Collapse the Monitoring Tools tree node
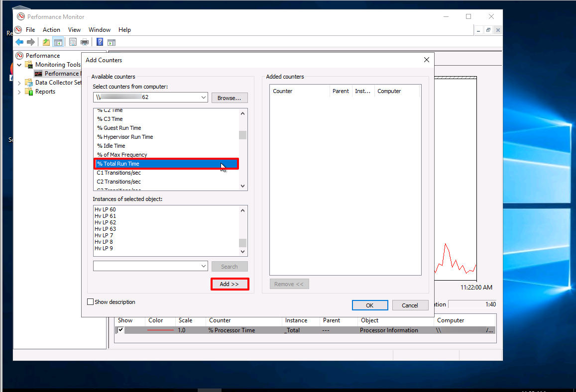 (19, 65)
